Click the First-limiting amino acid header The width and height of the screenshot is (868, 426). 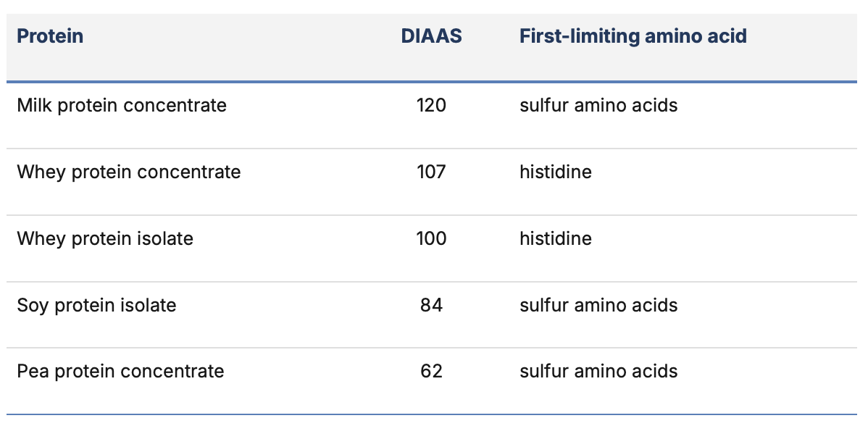633,36
